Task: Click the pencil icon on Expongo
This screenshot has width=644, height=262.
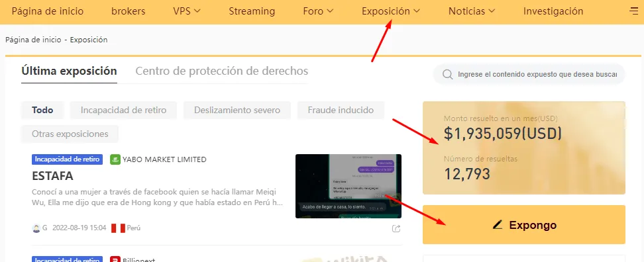Action: coord(498,225)
